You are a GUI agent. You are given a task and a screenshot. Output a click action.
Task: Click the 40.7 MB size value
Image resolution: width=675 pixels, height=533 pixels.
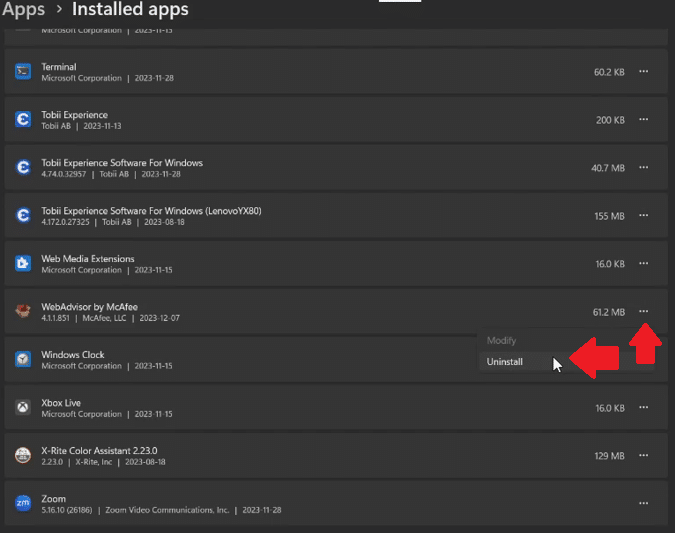(x=608, y=168)
